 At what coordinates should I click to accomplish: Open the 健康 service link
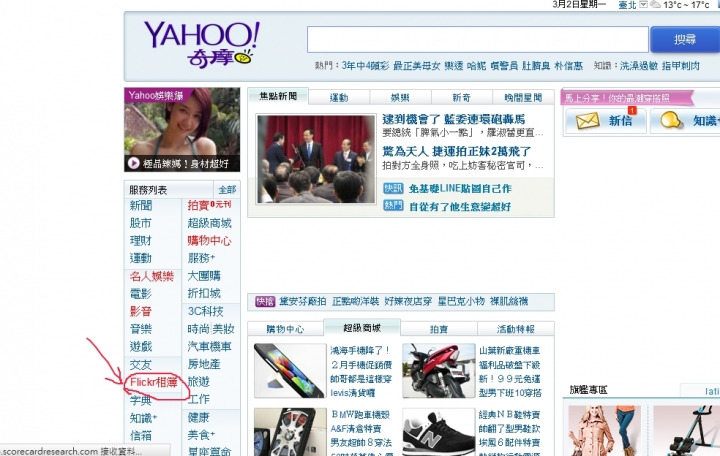pos(198,417)
